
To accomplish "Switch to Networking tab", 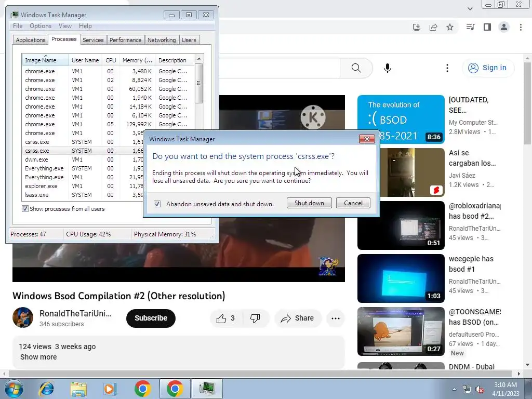I will [x=162, y=40].
